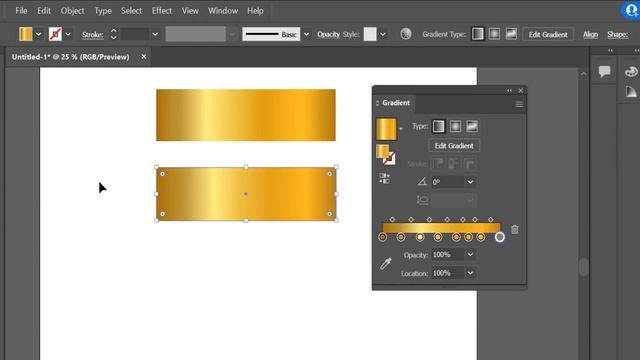Screen dimensions: 640x360
Task: Click the gradient angle input field
Action: pos(447,182)
